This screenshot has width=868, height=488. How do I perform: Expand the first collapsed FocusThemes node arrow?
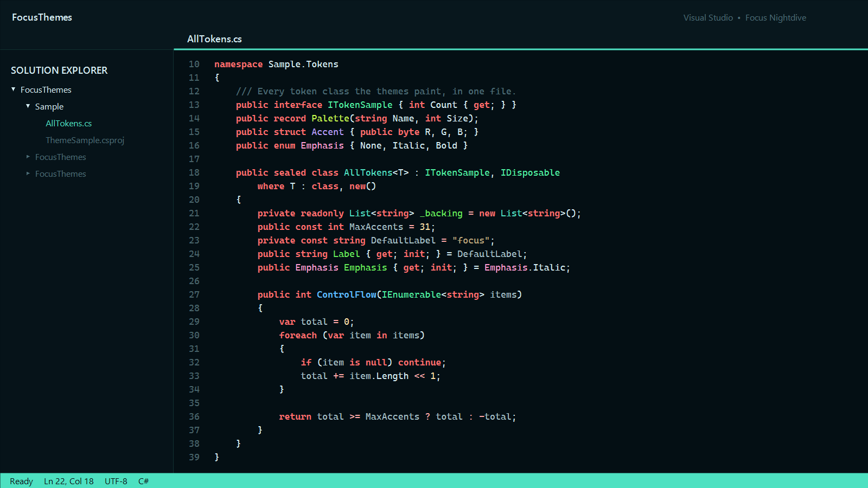28,157
